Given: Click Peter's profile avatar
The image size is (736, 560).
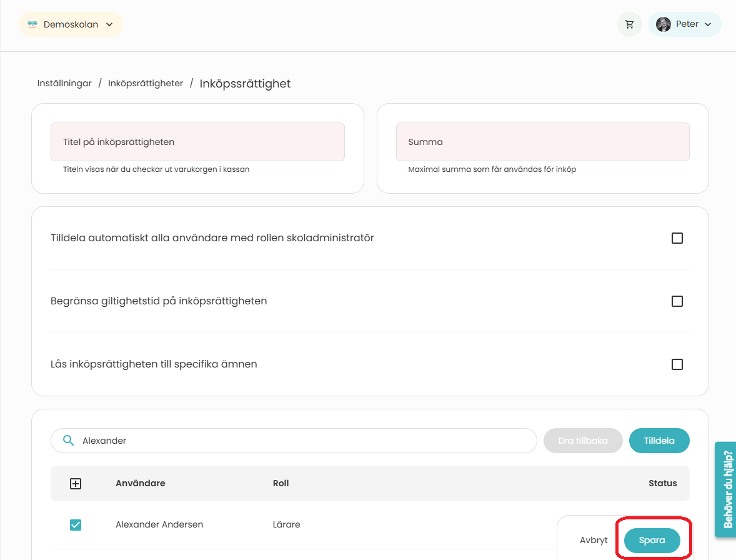Looking at the screenshot, I should pos(664,24).
